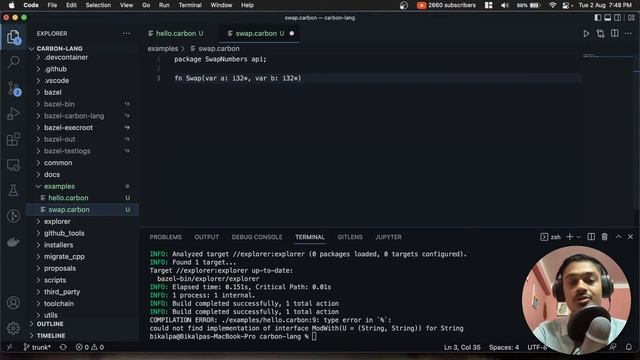Open the Run and Debug view
640x360 pixels.
[x=13, y=114]
